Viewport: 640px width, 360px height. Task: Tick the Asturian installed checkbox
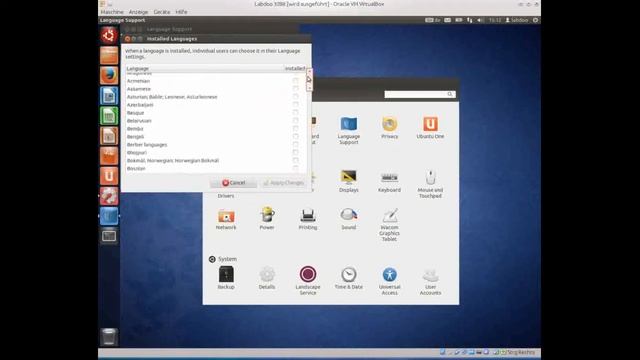296,97
